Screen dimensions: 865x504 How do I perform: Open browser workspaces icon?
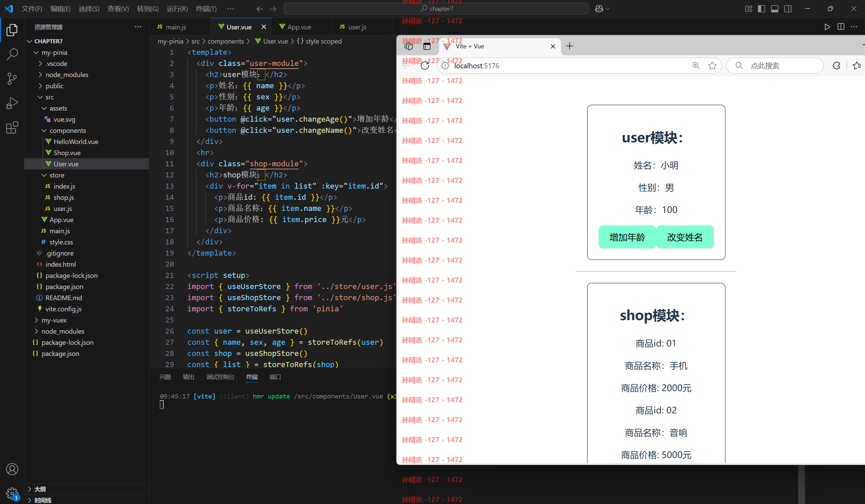click(x=408, y=46)
